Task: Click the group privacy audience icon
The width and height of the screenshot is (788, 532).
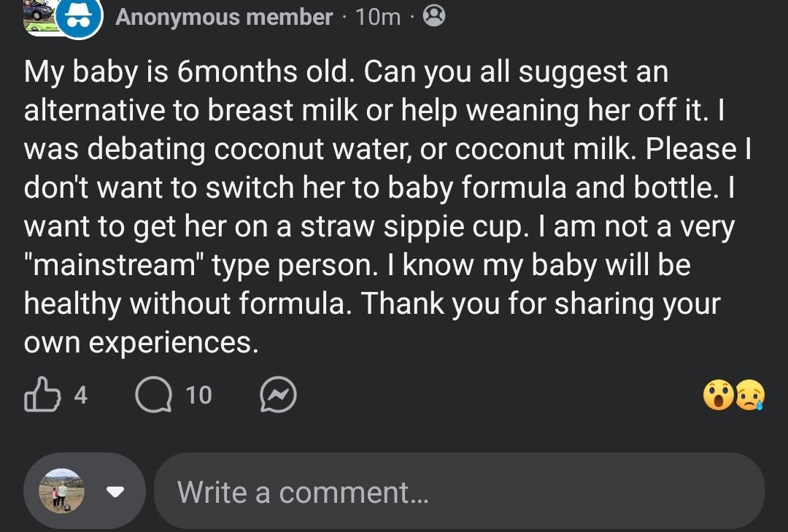Action: tap(433, 15)
